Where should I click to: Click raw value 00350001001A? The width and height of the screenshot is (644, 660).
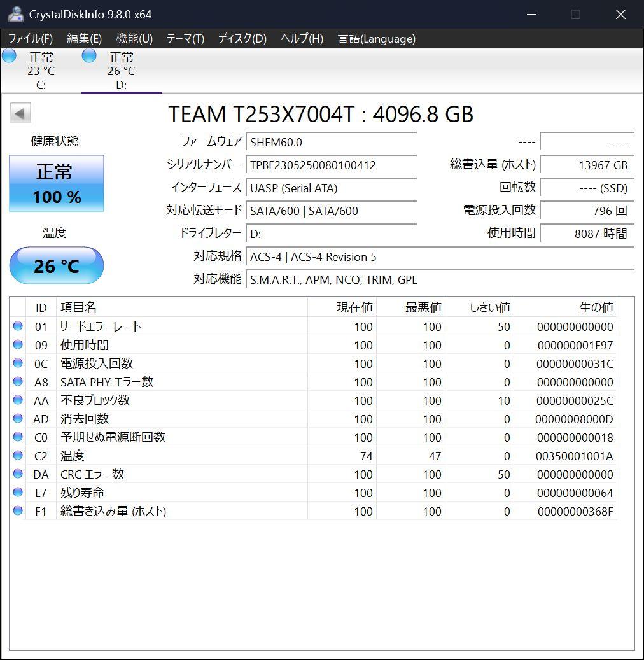click(575, 456)
